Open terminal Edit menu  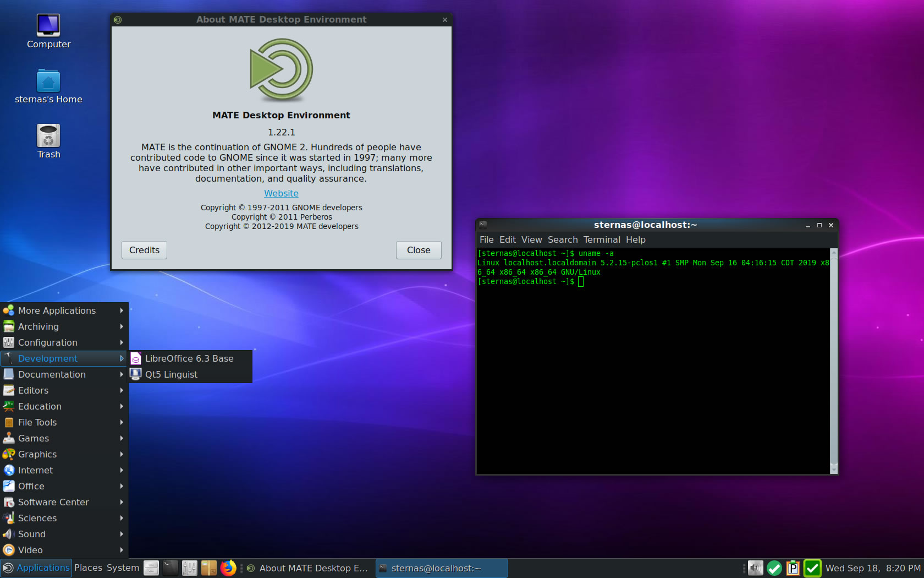click(507, 240)
